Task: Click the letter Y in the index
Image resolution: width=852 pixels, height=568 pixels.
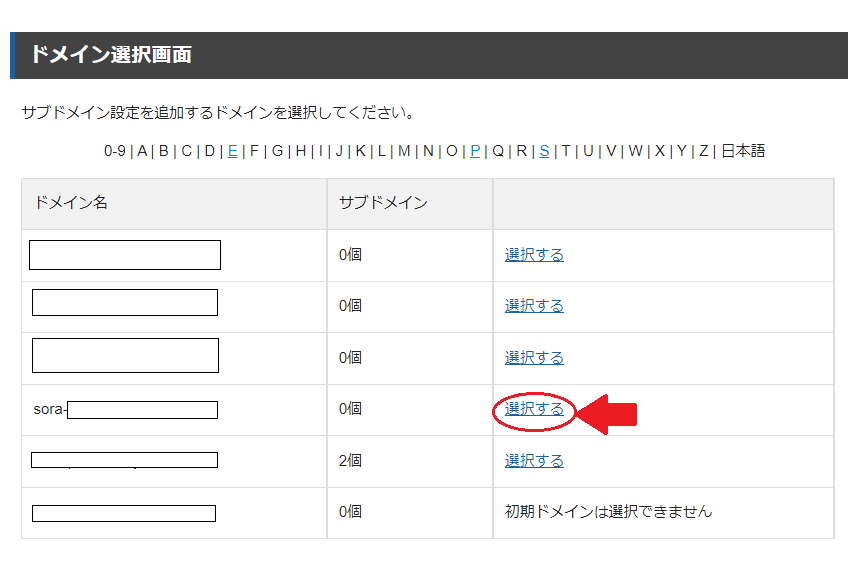Action: (682, 151)
